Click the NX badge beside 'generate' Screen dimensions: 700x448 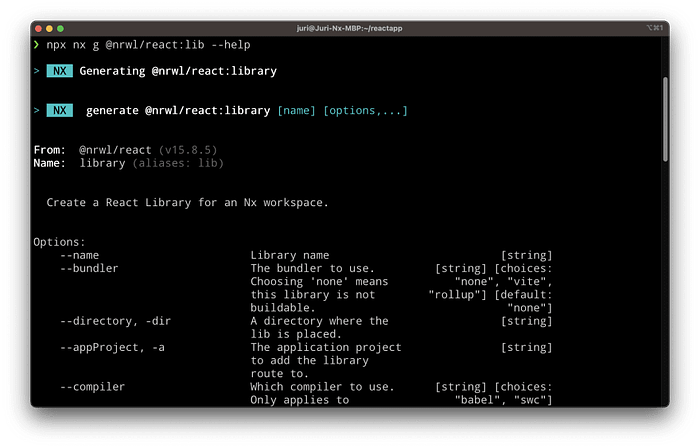(x=59, y=110)
